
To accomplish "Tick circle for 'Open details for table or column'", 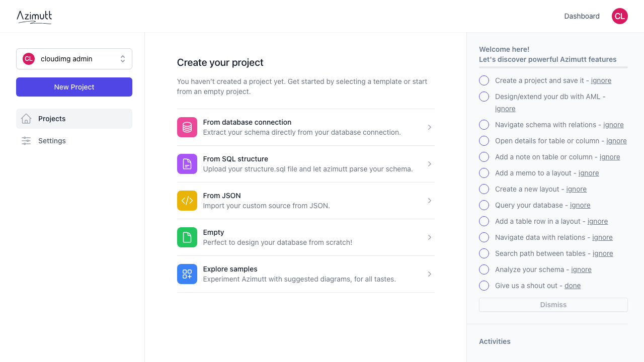I will (x=484, y=141).
